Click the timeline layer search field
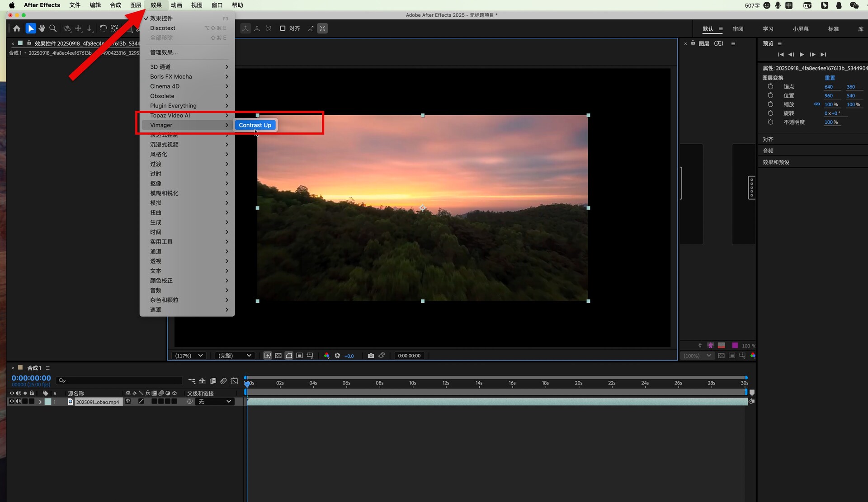The height and width of the screenshot is (502, 868). tap(120, 380)
